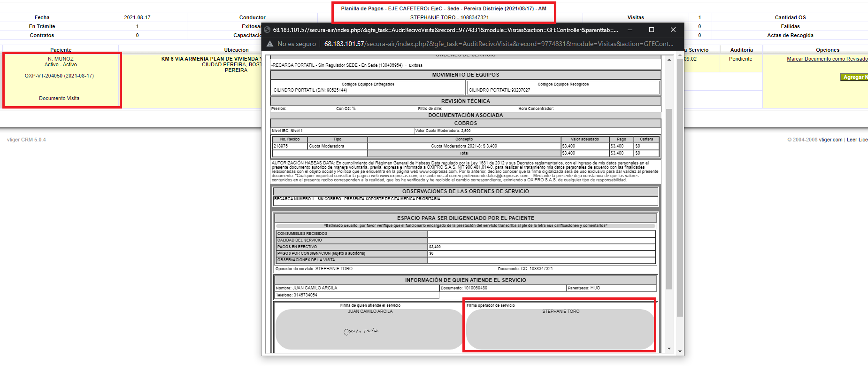Click "Operador de servicio: STEPHANIE TORO" line
Screen dimensions: 868x366
point(314,269)
